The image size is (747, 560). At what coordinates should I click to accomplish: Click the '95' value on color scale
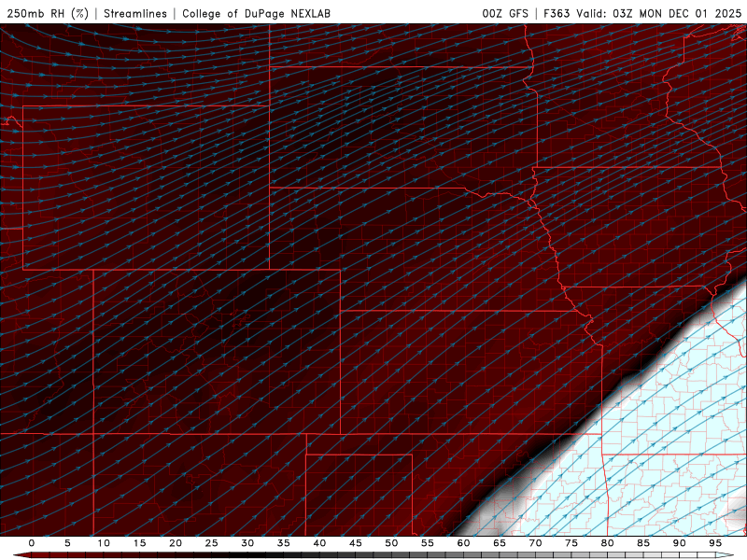715,543
